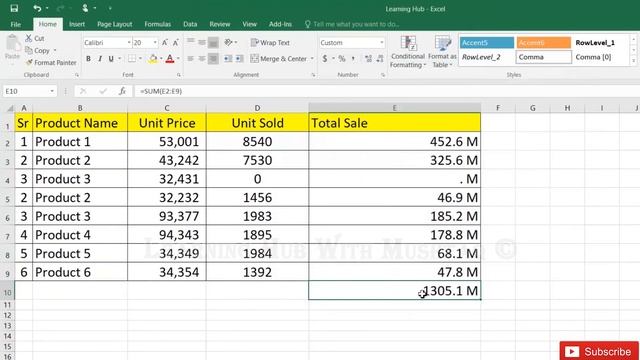
Task: Open the Merge & Center options arrow
Action: coord(312,59)
